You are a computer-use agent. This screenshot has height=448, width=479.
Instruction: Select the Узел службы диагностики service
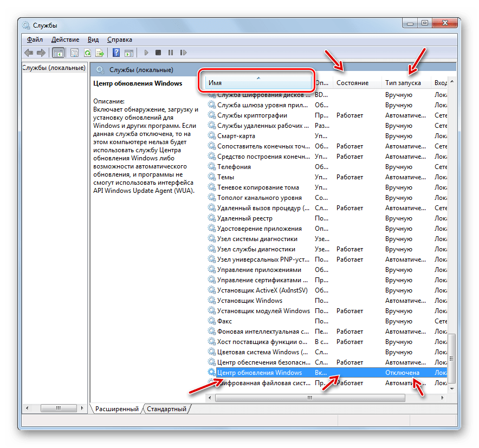327,249
